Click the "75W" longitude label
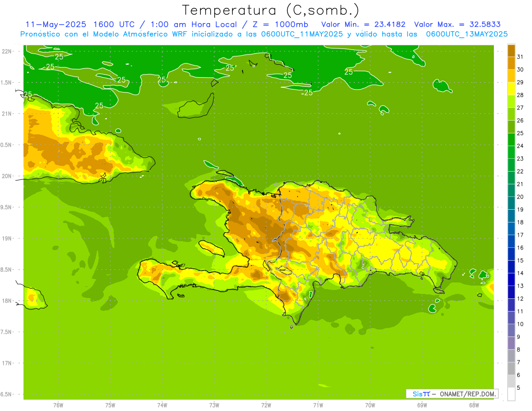 (110, 405)
